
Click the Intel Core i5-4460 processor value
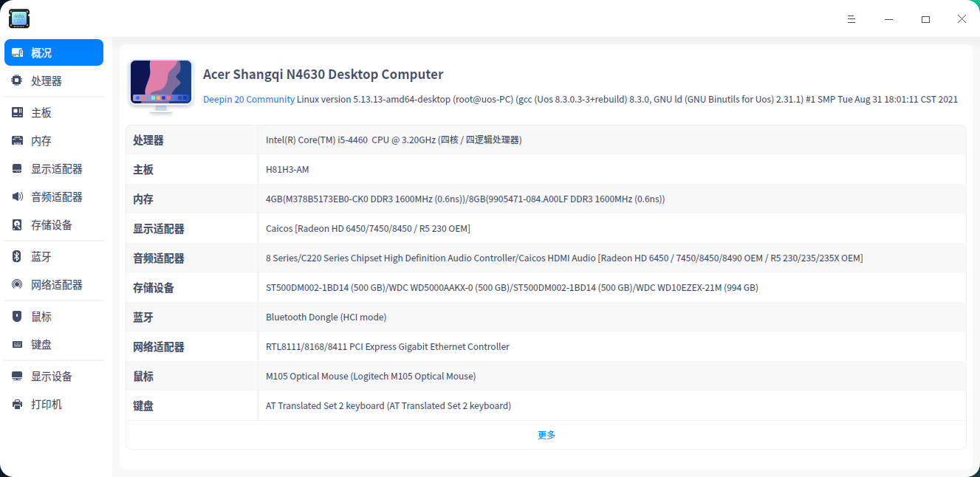coord(394,140)
